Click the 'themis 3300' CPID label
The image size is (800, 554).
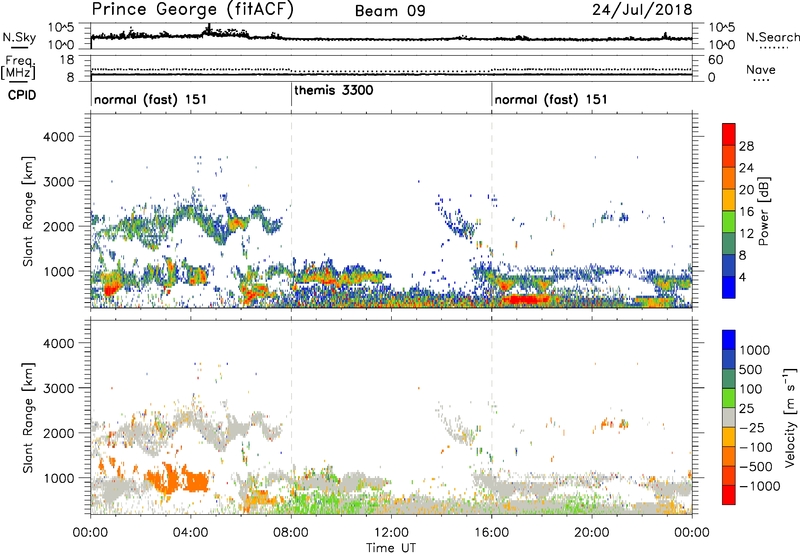(x=334, y=90)
